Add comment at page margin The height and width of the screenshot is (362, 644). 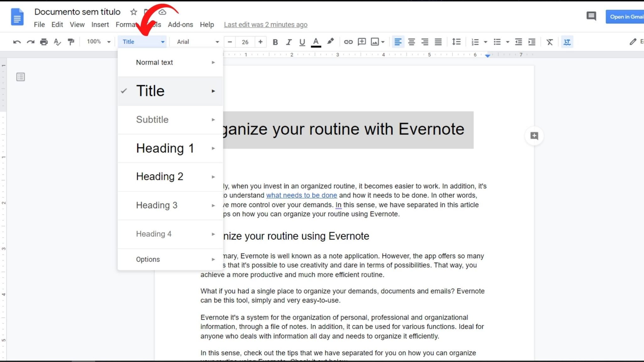(534, 136)
